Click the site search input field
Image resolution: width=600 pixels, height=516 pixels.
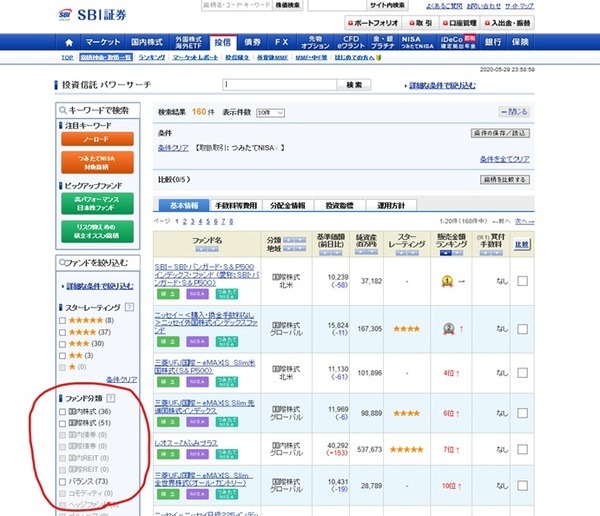pyautogui.click(x=337, y=5)
